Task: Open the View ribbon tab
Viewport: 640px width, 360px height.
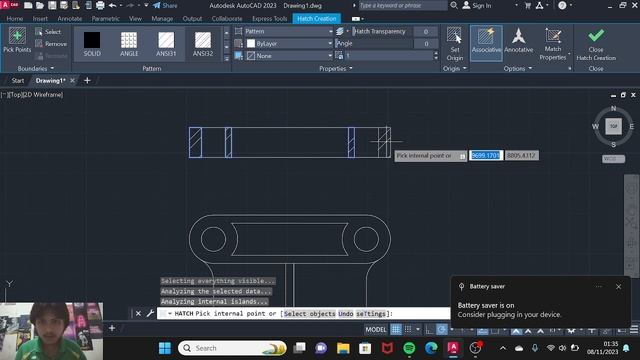Action: (135, 19)
